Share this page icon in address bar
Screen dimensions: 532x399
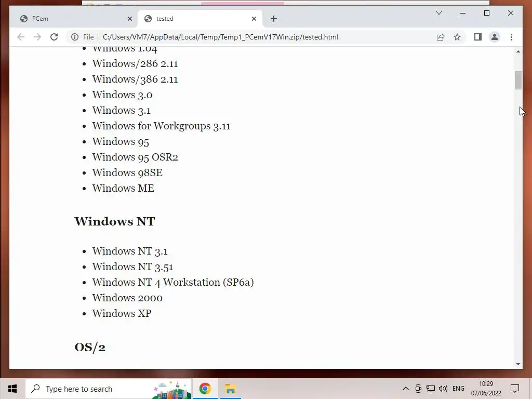pos(441,37)
